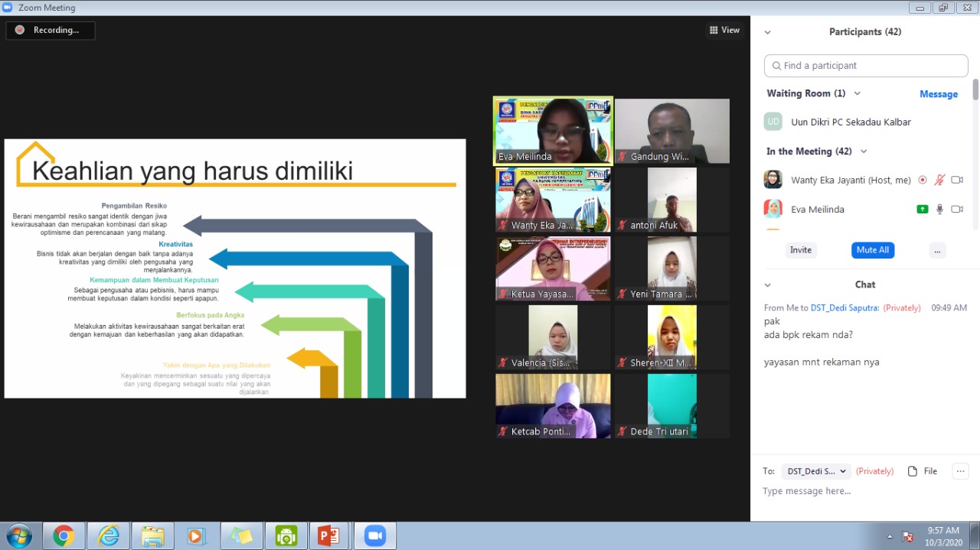Open the chat more options ellipsis button
980x550 pixels.
click(961, 471)
